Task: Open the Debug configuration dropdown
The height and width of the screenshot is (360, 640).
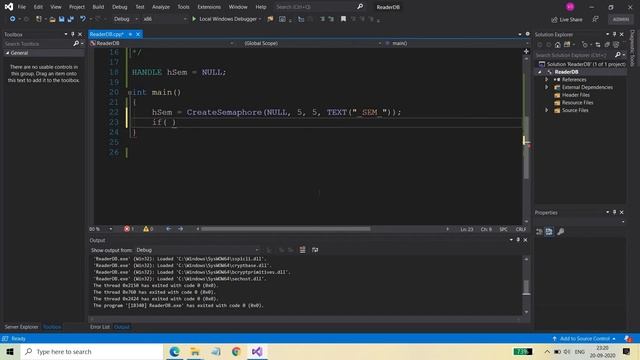Action: [126, 19]
